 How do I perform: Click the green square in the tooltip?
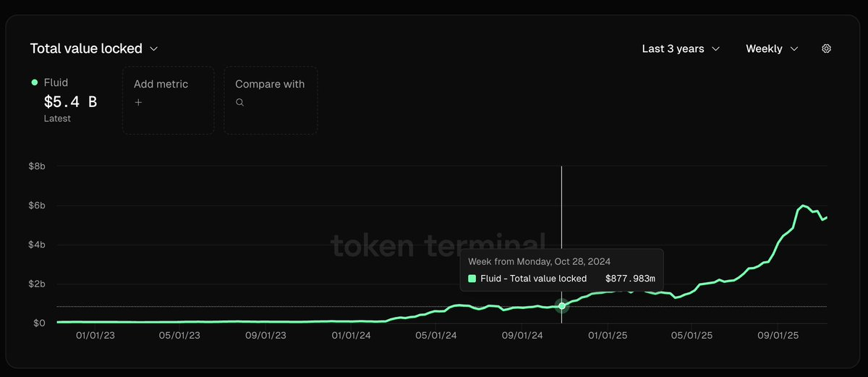(472, 279)
